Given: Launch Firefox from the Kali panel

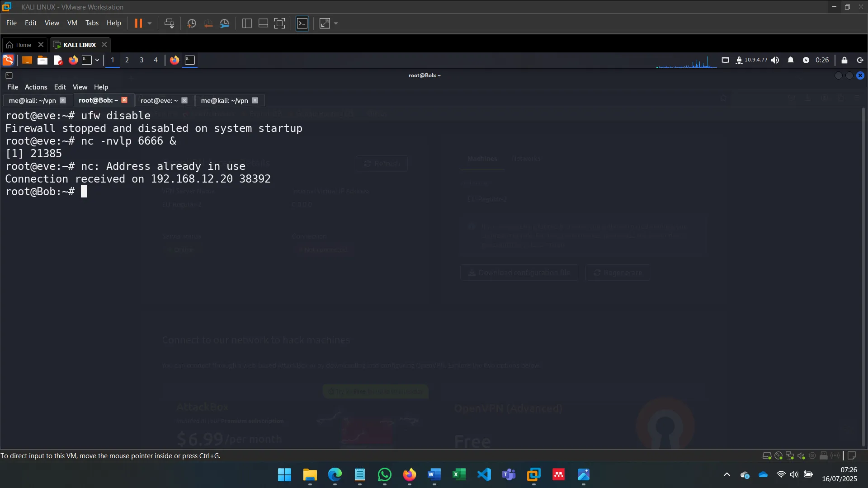Looking at the screenshot, I should [73, 60].
